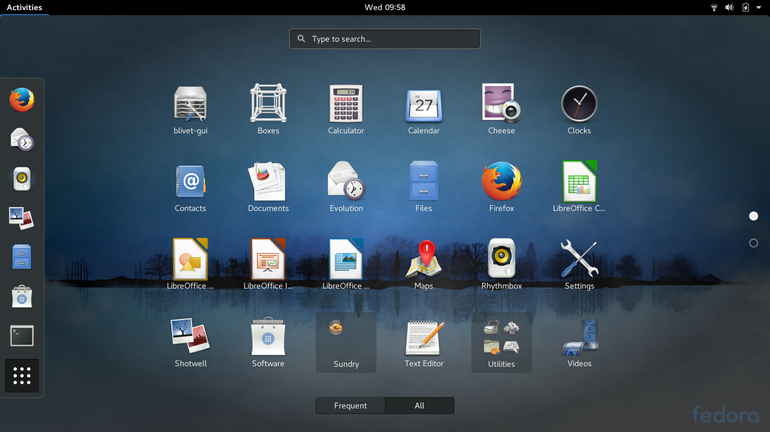This screenshot has width=770, height=432.
Task: Switch to the Frequent tab
Action: [x=350, y=405]
